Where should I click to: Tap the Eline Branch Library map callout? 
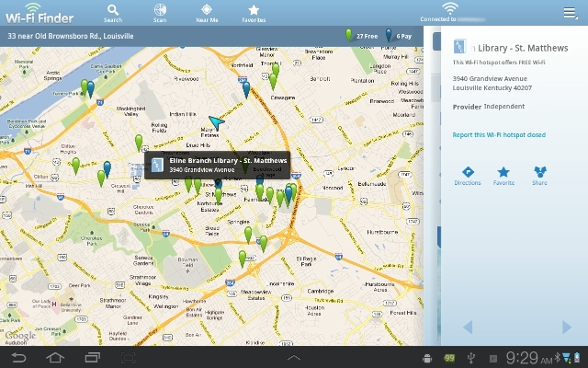218,165
